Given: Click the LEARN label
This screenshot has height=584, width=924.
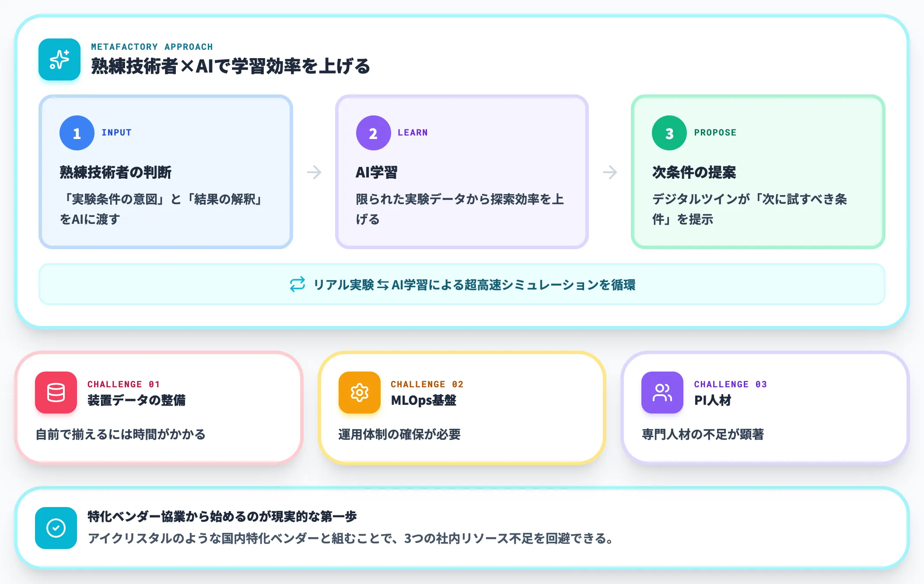Looking at the screenshot, I should [x=413, y=132].
